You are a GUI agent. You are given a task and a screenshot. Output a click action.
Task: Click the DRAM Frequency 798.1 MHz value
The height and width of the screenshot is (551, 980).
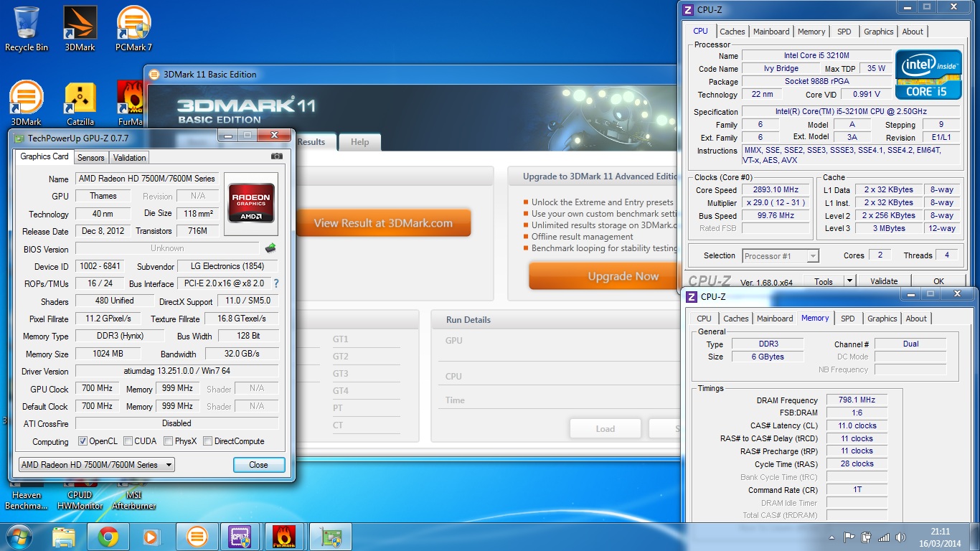pos(857,400)
